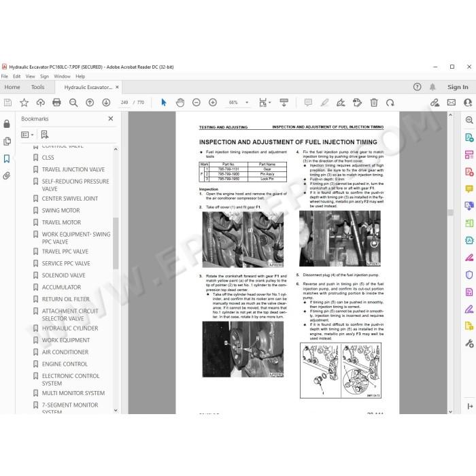Open bookmarks options dropdown menu
Image resolution: width=476 pixels, height=476 pixels.
[27, 135]
